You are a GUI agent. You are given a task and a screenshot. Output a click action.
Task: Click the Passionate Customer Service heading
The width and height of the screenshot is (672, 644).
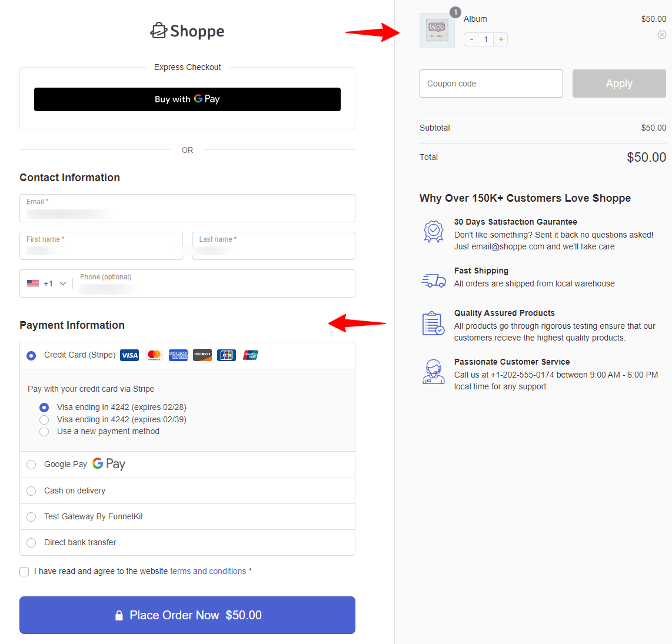click(x=512, y=362)
